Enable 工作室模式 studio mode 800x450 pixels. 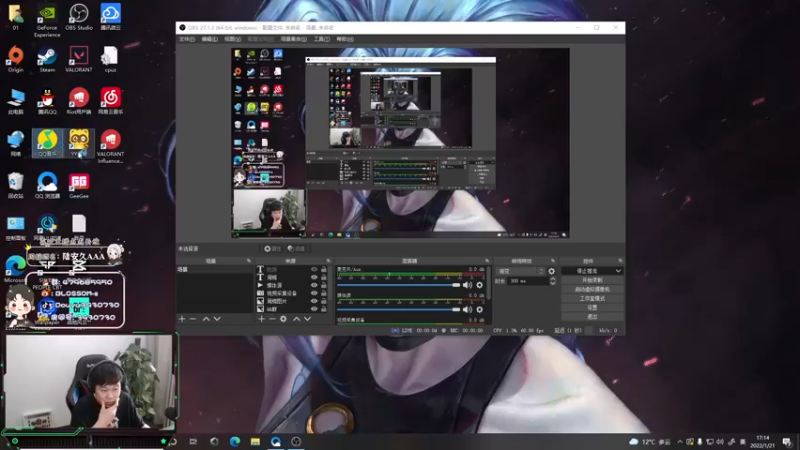click(592, 298)
